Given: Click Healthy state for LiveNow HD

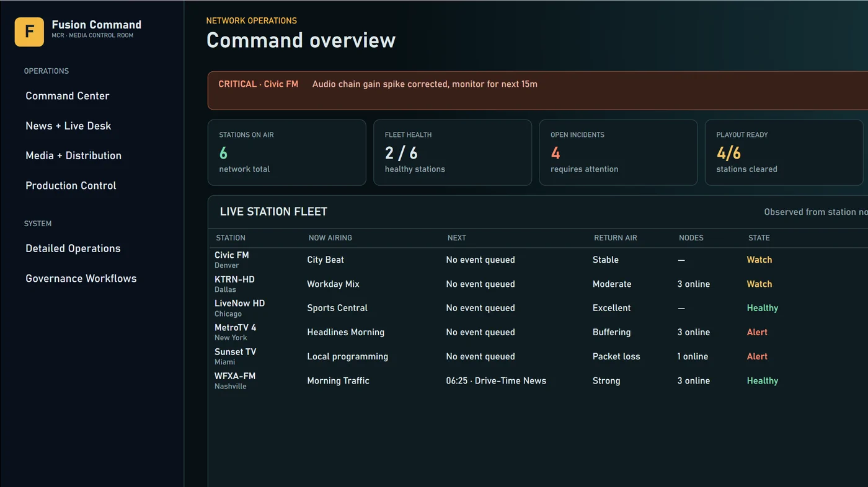Looking at the screenshot, I should (763, 308).
